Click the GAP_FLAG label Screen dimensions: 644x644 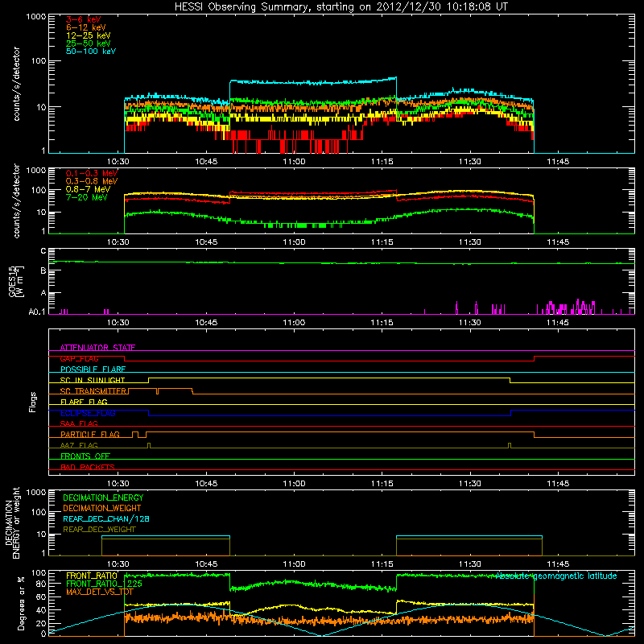tap(79, 358)
